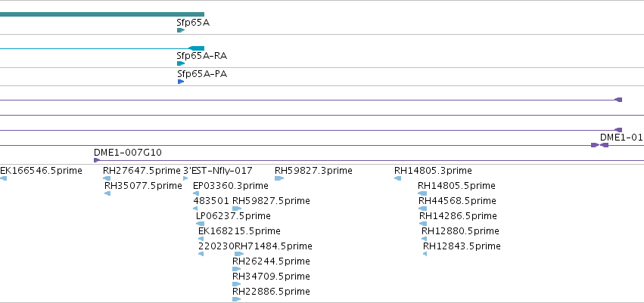Click the RH22886.5prime label
Screen dimensions: 644x303
tap(271, 292)
